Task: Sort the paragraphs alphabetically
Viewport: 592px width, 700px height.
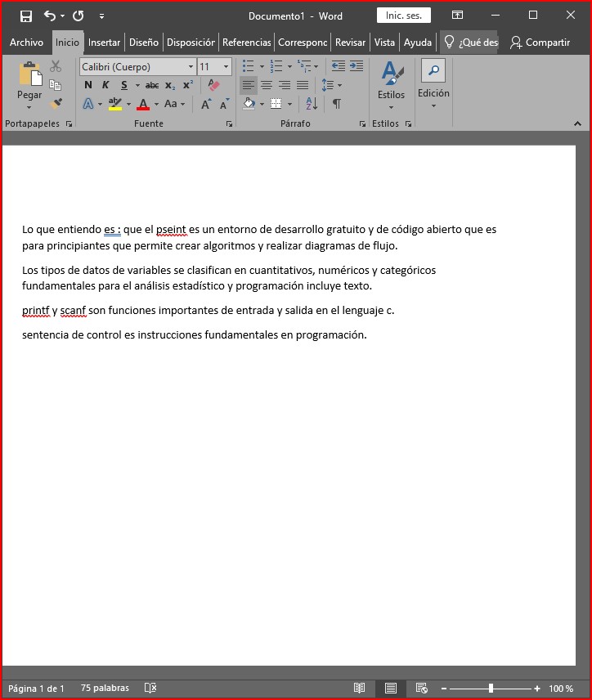Action: click(312, 104)
